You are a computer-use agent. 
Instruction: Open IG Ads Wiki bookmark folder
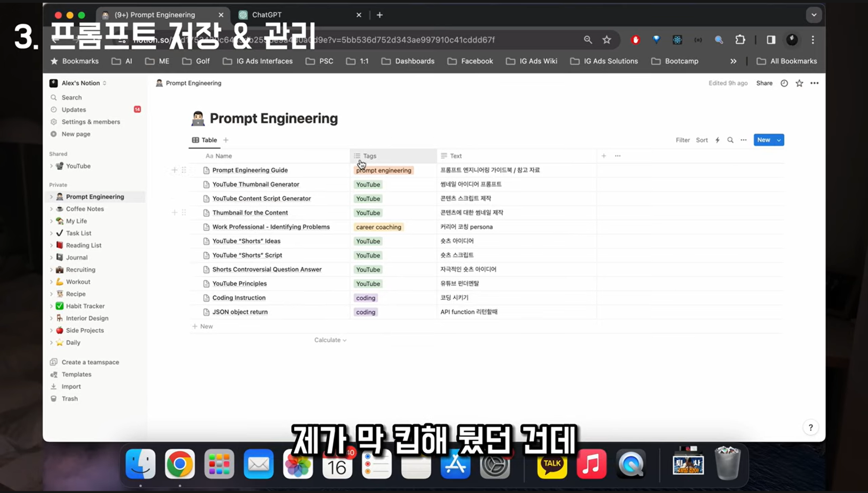point(531,61)
